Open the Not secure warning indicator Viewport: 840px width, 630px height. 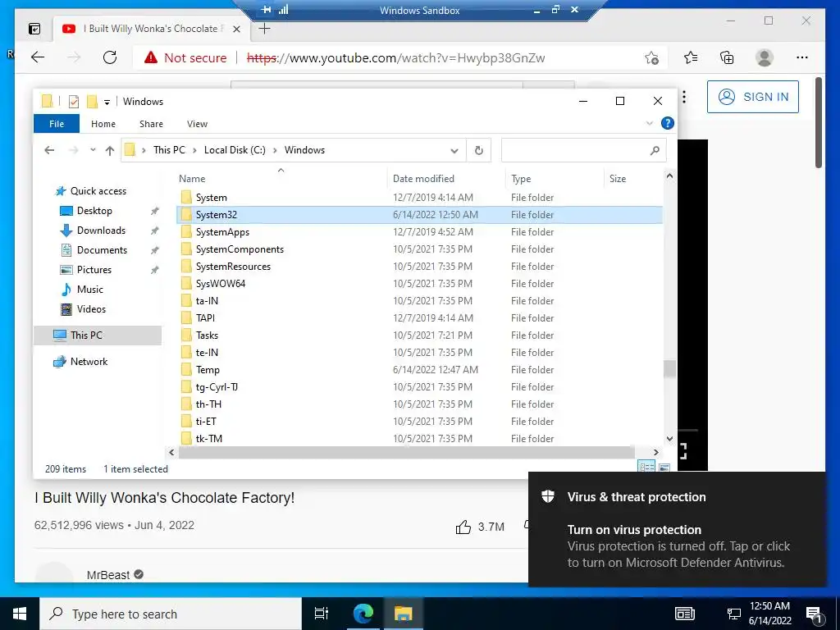[x=185, y=58]
